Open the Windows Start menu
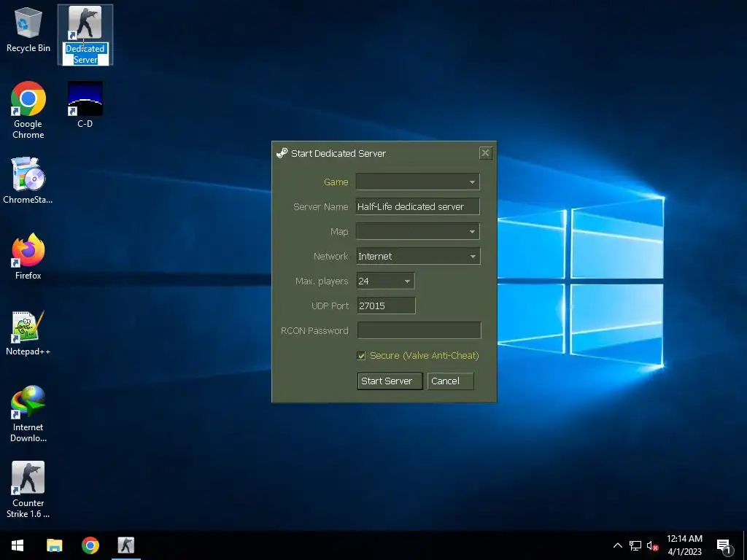The height and width of the screenshot is (560, 747). [x=18, y=545]
